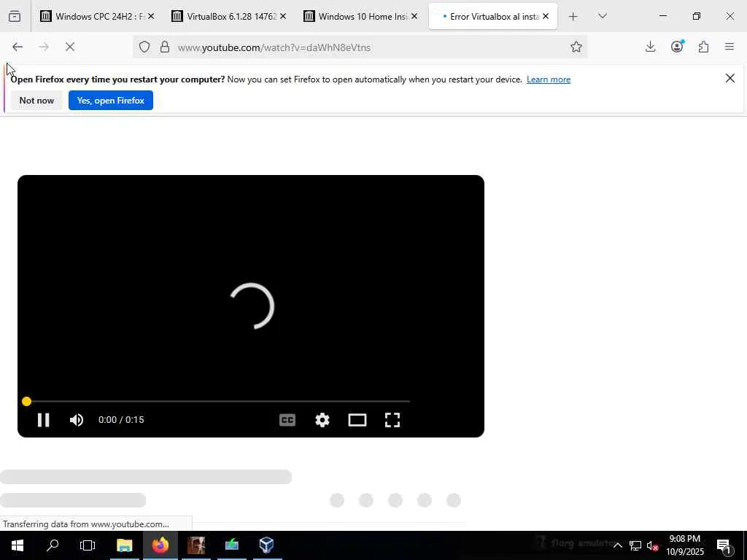This screenshot has width=747, height=560.
Task: Click the YouTube URL address bar
Action: click(x=362, y=47)
